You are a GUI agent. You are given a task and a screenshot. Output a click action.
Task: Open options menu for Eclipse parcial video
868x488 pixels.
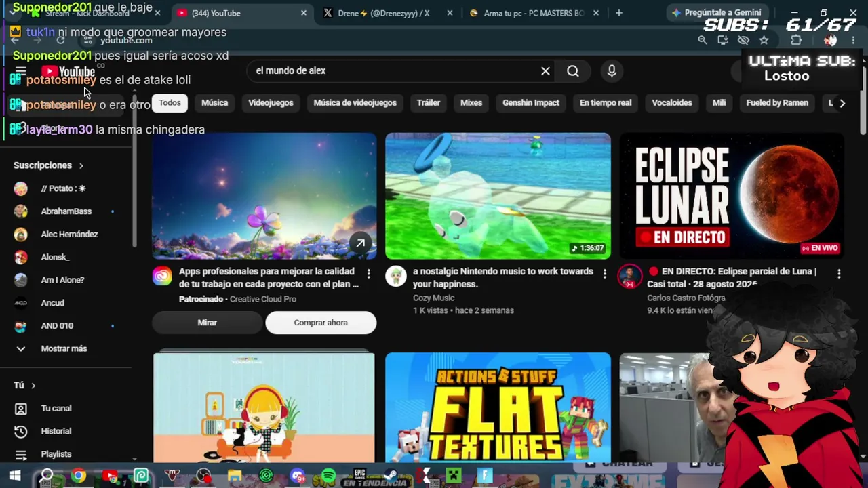pyautogui.click(x=839, y=273)
